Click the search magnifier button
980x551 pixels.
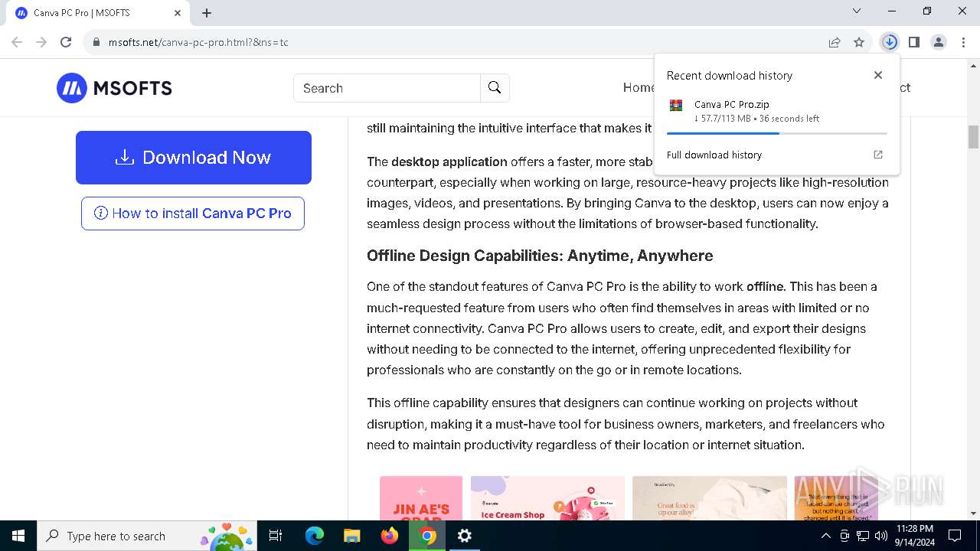(495, 88)
